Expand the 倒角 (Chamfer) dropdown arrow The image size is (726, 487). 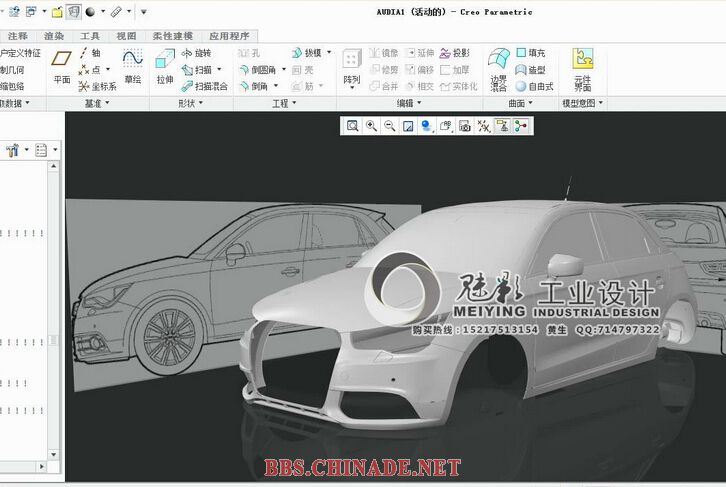tap(276, 86)
